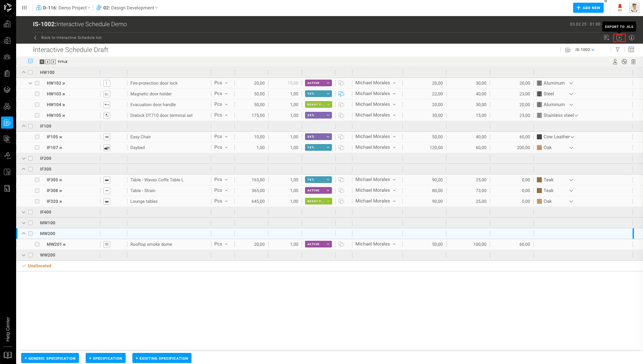643x364 pixels.
Task: Go back to Interactive Schedule list
Action: [68, 38]
